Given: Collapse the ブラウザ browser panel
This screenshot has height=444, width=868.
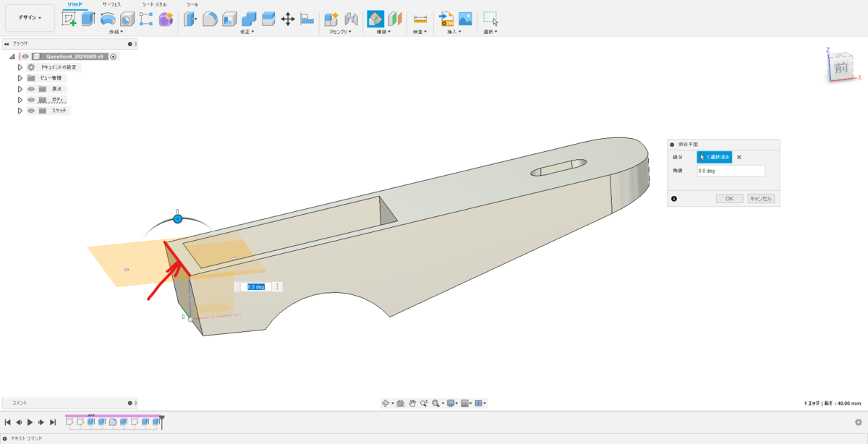Looking at the screenshot, I should [7, 44].
